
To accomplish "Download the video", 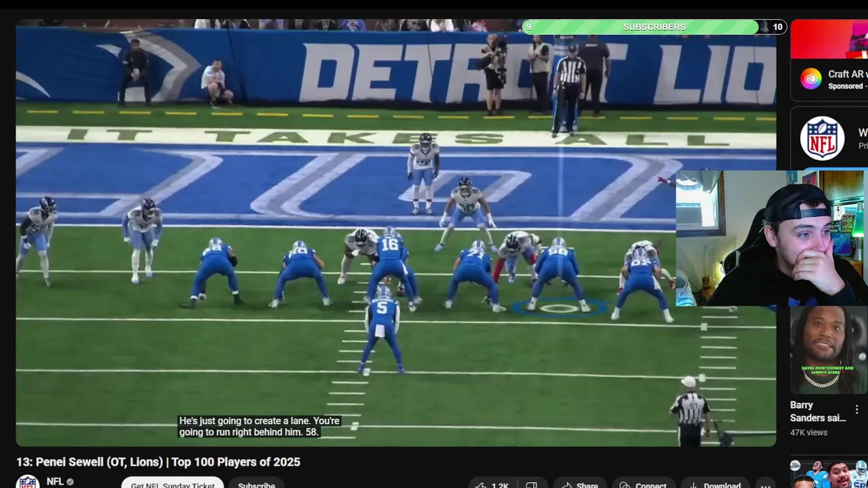I will click(x=714, y=484).
